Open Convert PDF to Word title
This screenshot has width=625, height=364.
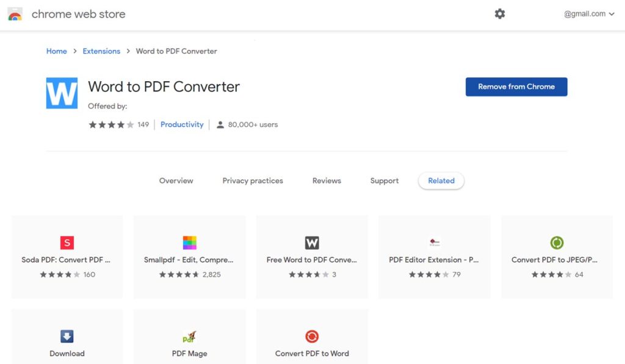[x=312, y=353]
